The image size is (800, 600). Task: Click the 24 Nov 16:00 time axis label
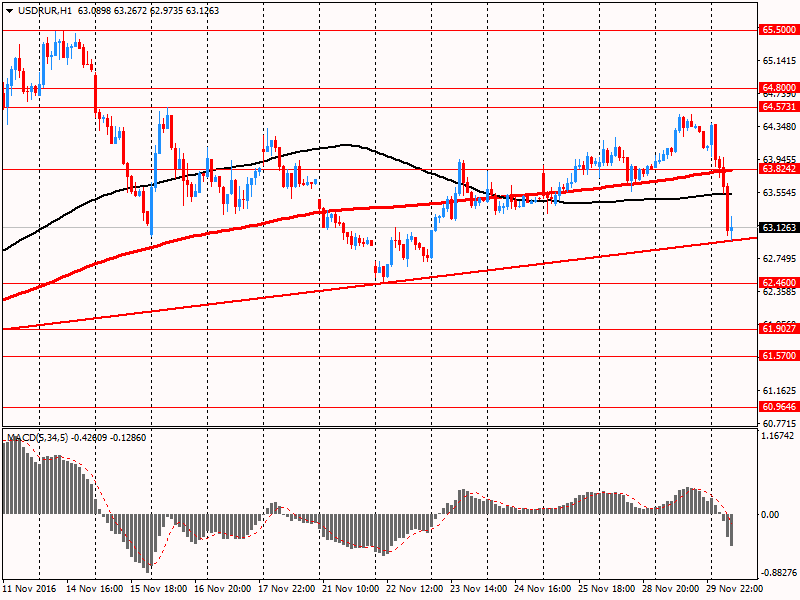pyautogui.click(x=546, y=591)
